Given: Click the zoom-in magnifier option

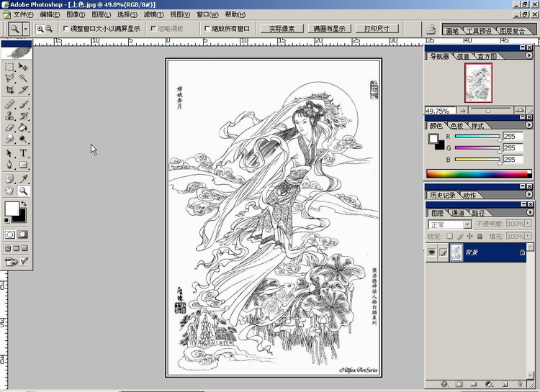Looking at the screenshot, I should 40,29.
